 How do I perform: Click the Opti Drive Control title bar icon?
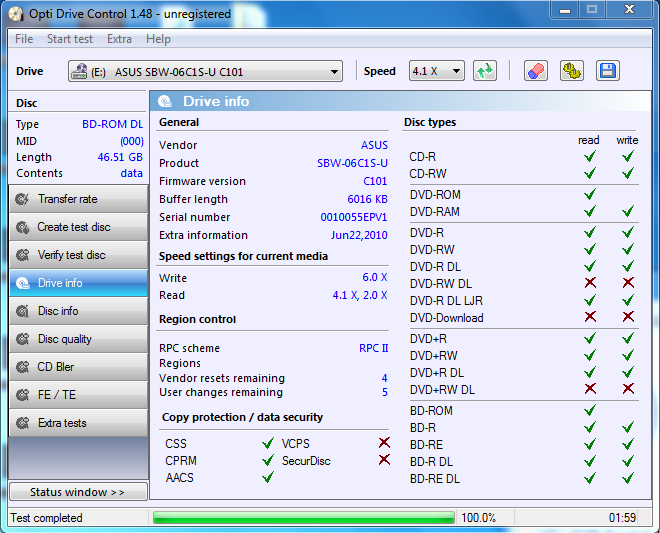(16, 14)
